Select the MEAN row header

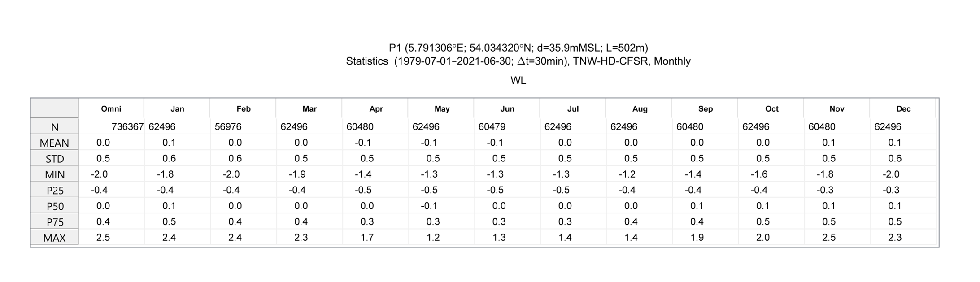pos(54,143)
